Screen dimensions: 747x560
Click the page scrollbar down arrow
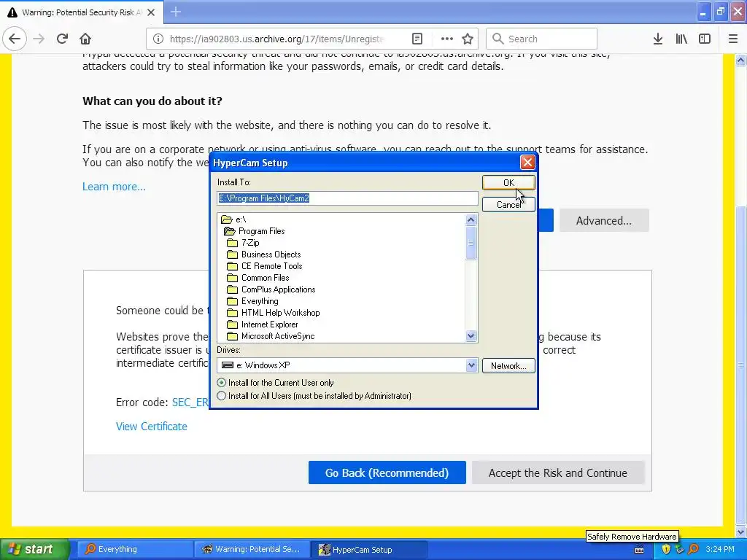coord(741,532)
